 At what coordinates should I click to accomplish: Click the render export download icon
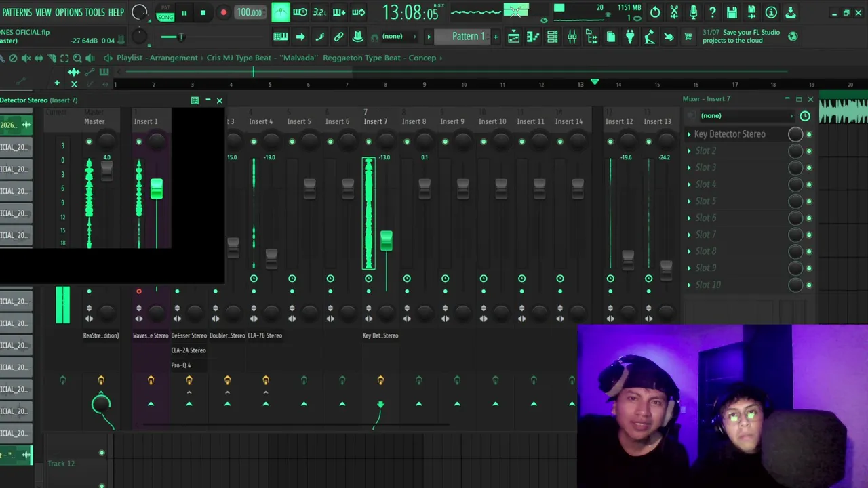point(791,12)
